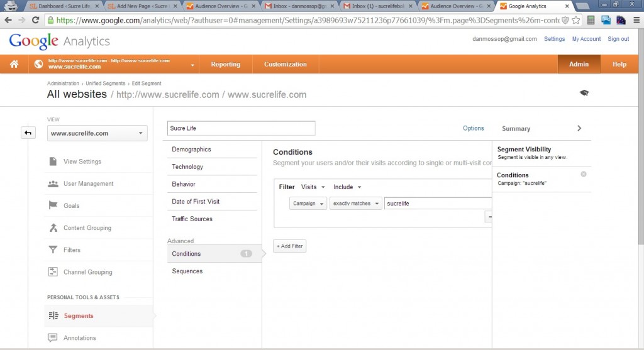Open the Admin tab

579,64
